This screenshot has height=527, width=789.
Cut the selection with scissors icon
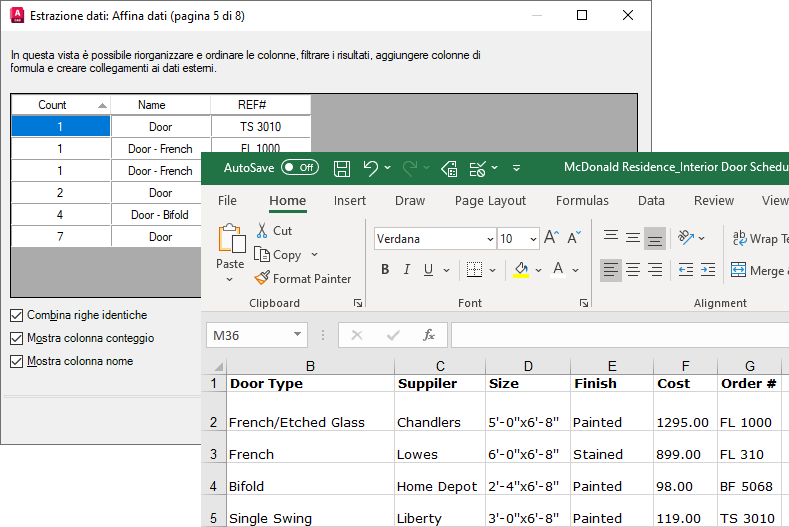pyautogui.click(x=262, y=231)
